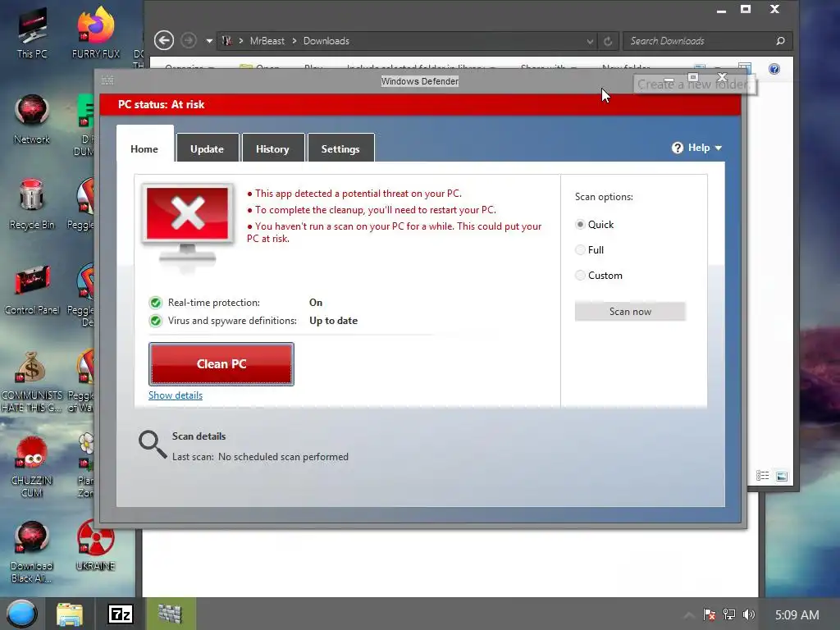Select Full scan option
The image size is (840, 630).
coord(580,249)
